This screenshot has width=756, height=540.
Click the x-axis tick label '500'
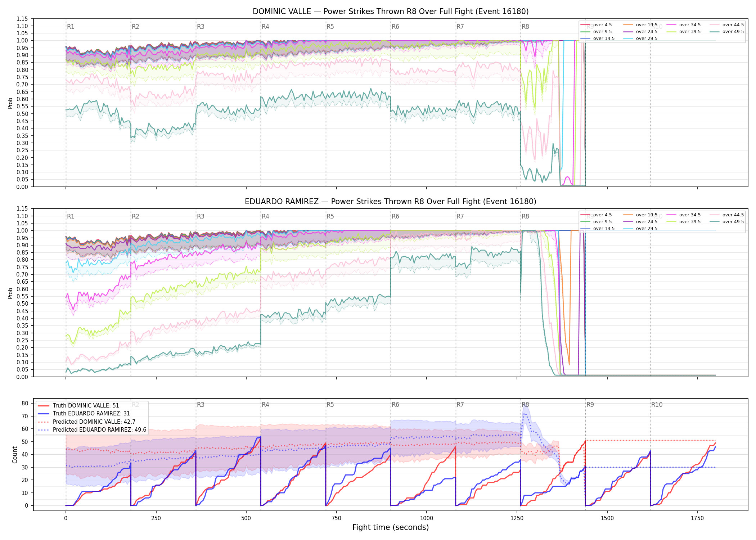[246, 518]
